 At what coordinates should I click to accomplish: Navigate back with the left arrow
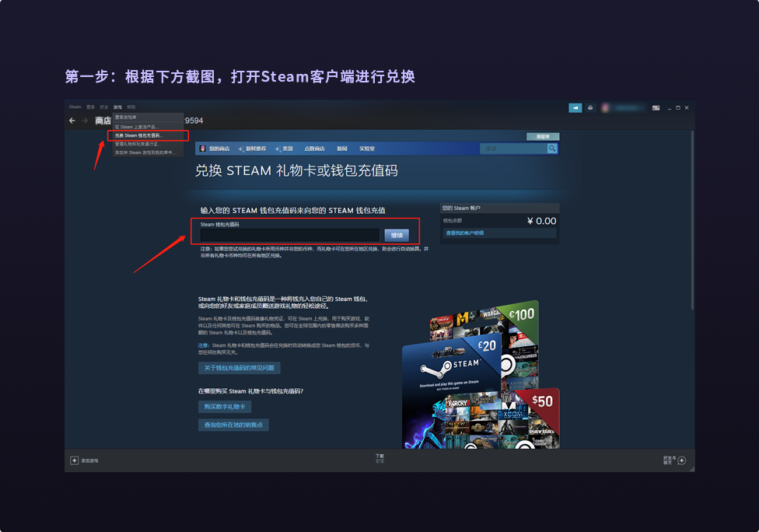click(72, 120)
